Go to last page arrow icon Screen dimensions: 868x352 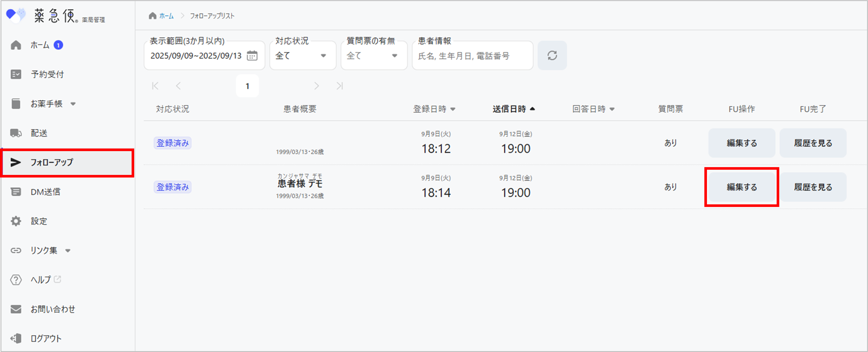pos(339,86)
